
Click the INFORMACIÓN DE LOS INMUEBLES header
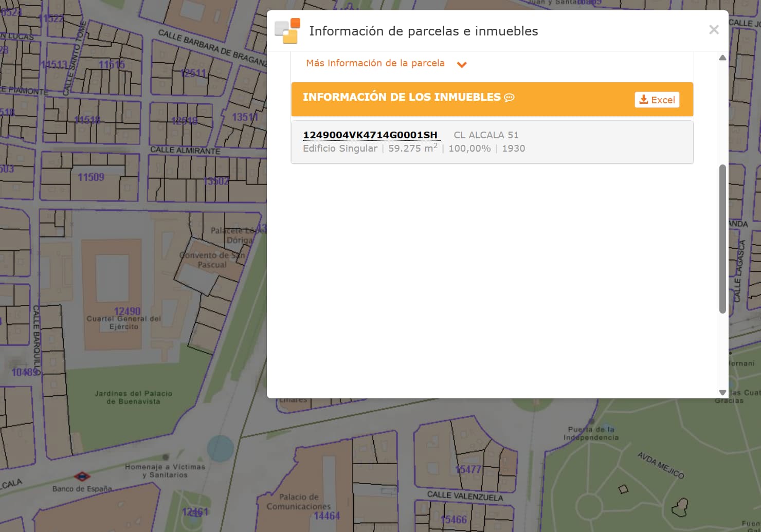tap(401, 98)
